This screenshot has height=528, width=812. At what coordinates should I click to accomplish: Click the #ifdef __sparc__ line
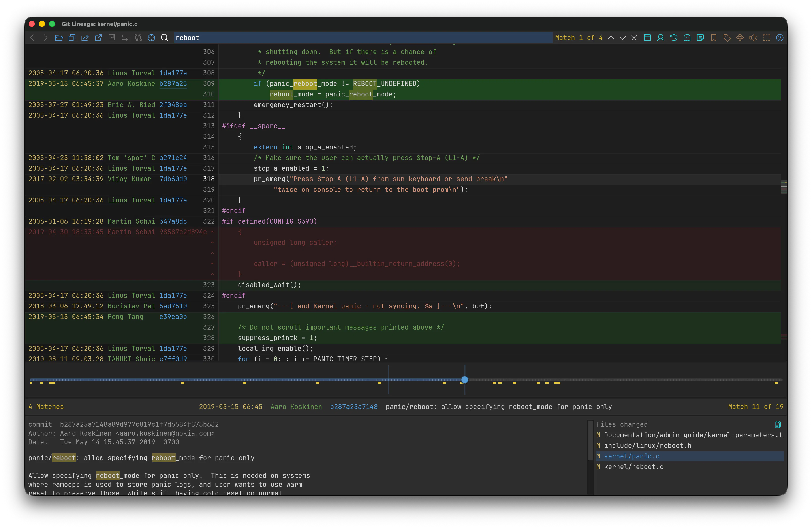(254, 126)
